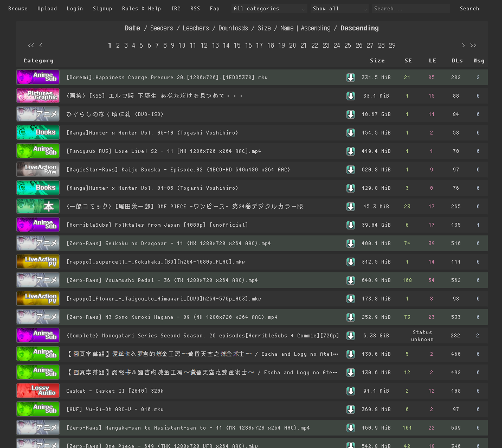This screenshot has width=502, height=448.
Task: Open the Fap link in navigation
Action: pos(215,9)
